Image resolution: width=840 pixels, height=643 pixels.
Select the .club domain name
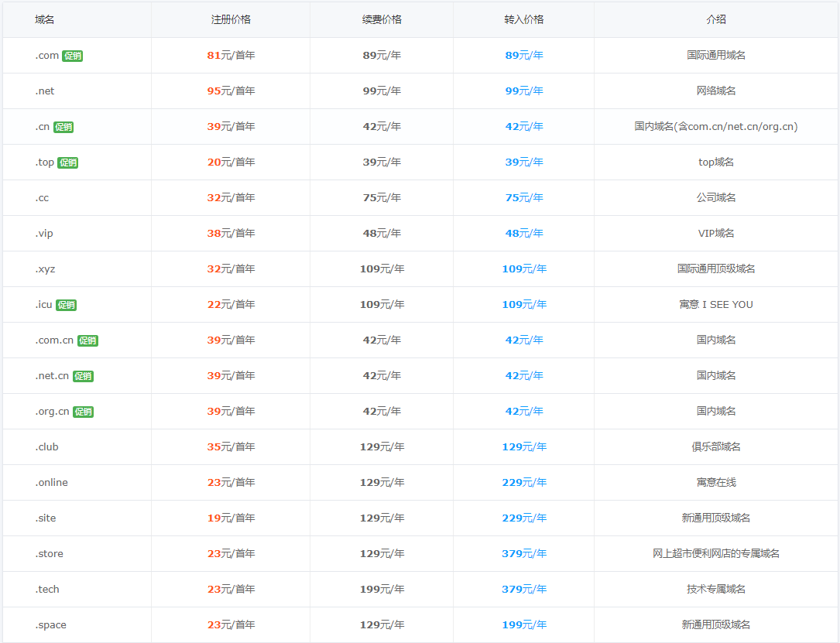click(x=46, y=447)
